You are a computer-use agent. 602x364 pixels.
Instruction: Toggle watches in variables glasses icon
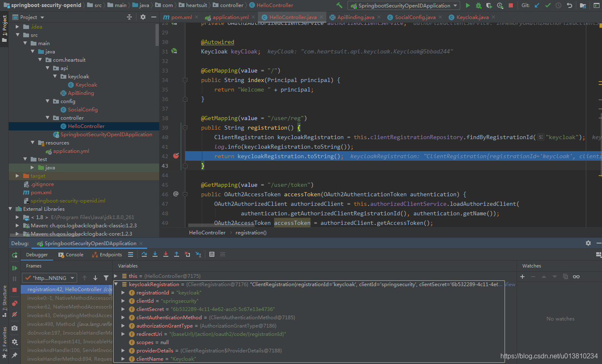coord(576,277)
